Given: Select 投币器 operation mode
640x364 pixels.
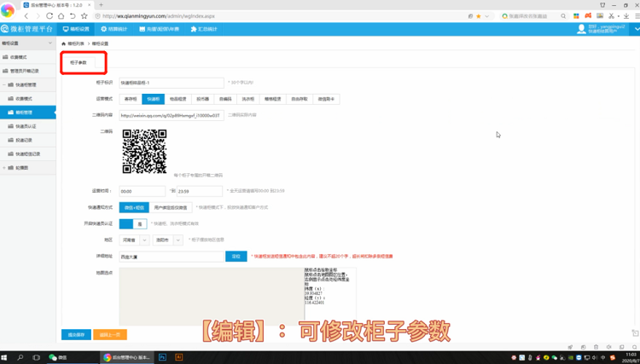Looking at the screenshot, I should 202,99.
